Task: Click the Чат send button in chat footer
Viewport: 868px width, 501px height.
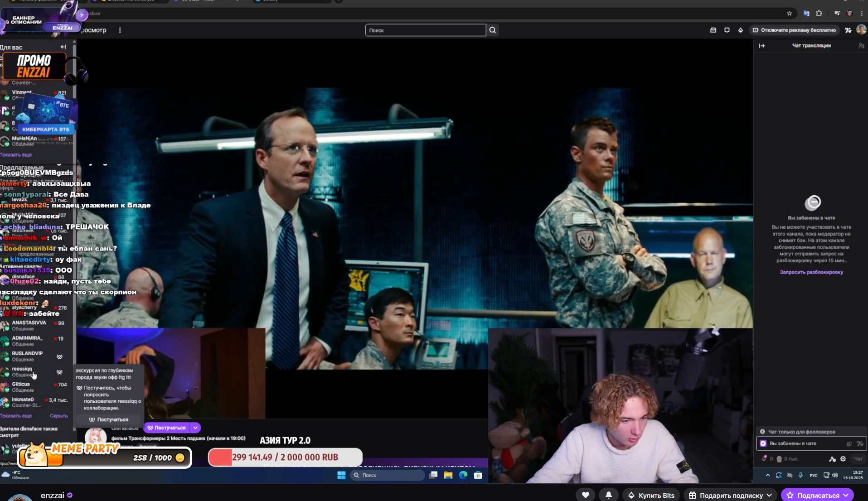Action: coord(858,459)
